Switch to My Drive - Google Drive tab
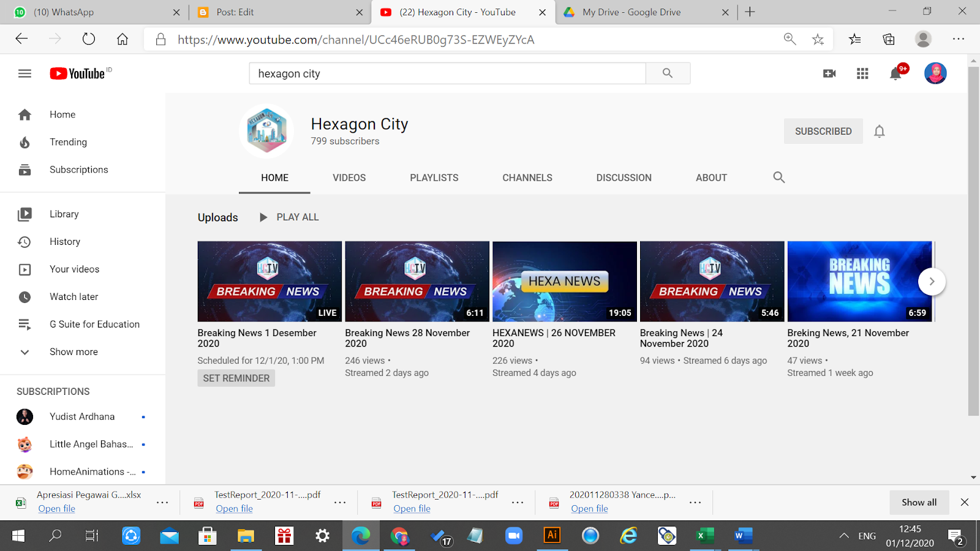Image resolution: width=980 pixels, height=551 pixels. tap(646, 12)
